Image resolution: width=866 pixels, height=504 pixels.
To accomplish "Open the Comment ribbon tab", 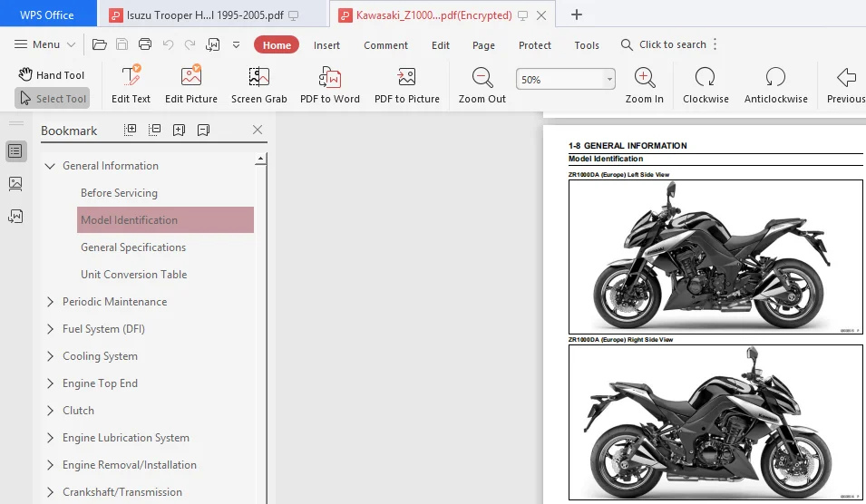I will click(385, 45).
